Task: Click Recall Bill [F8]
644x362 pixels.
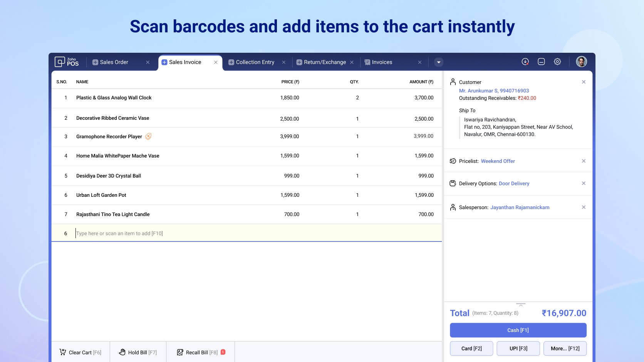Action: pyautogui.click(x=201, y=352)
